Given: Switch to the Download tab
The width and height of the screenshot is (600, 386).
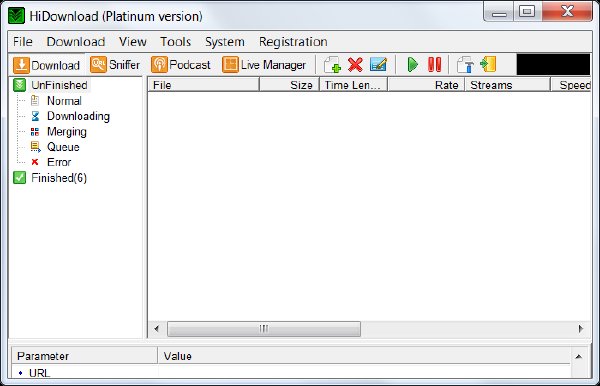Looking at the screenshot, I should click(47, 65).
